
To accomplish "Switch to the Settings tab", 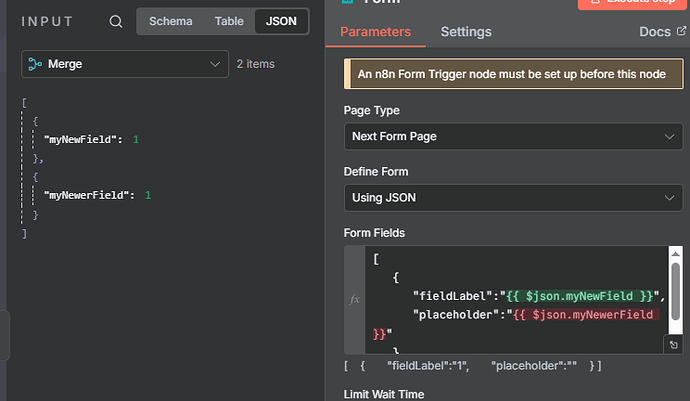I will 466,32.
